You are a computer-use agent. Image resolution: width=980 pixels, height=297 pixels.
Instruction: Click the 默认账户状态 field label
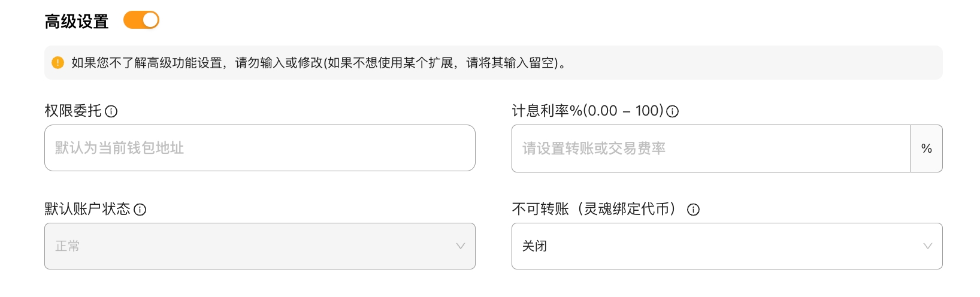coord(87,209)
